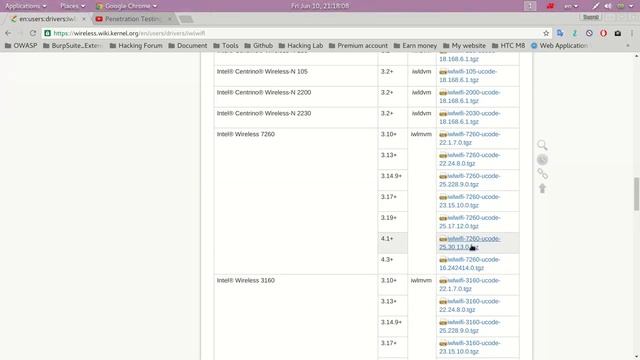The width and height of the screenshot is (640, 360).
Task: Download iwlwifi-7260-ucode-22.24.8.0.tgz
Action: 470,159
